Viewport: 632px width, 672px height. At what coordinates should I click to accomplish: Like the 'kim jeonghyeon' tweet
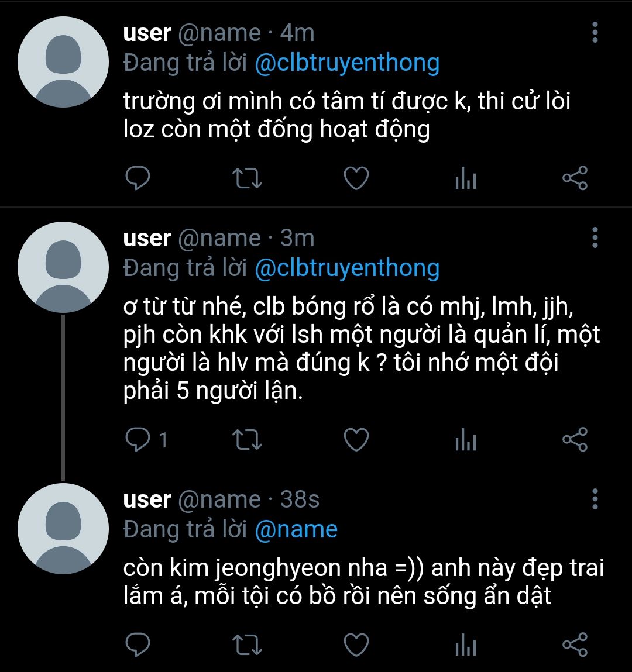pyautogui.click(x=356, y=645)
